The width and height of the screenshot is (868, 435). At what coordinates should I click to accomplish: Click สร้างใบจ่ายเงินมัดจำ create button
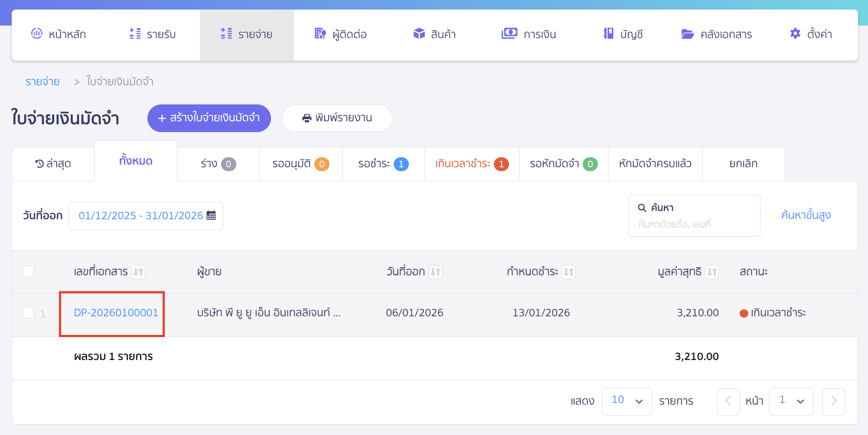tap(209, 118)
